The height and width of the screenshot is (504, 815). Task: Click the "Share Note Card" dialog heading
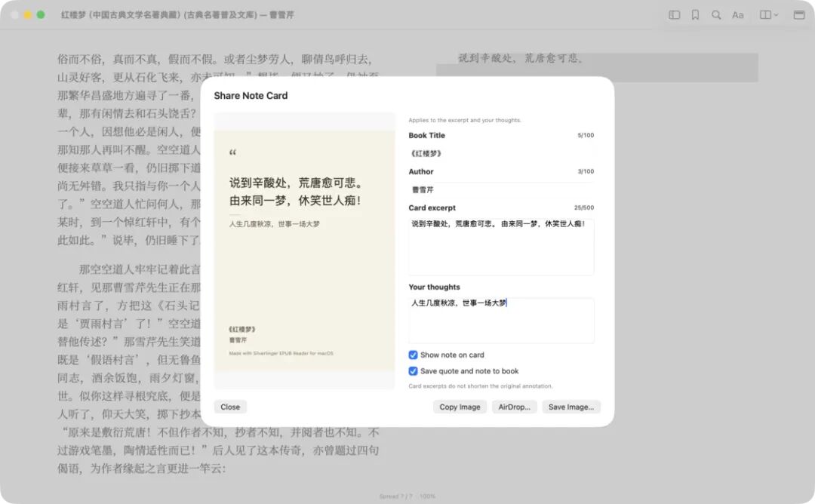click(x=251, y=96)
